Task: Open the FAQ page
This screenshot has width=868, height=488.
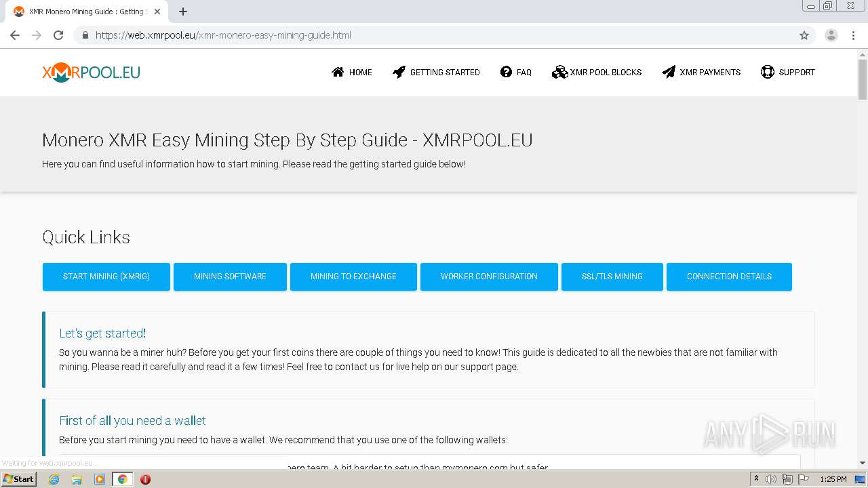Action: [x=516, y=72]
